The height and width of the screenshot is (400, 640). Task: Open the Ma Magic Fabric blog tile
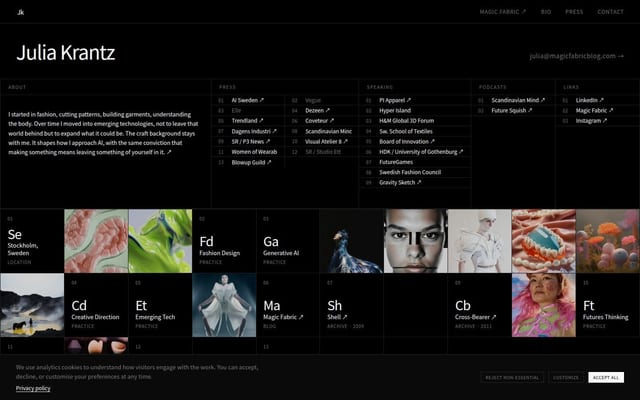[288, 305]
